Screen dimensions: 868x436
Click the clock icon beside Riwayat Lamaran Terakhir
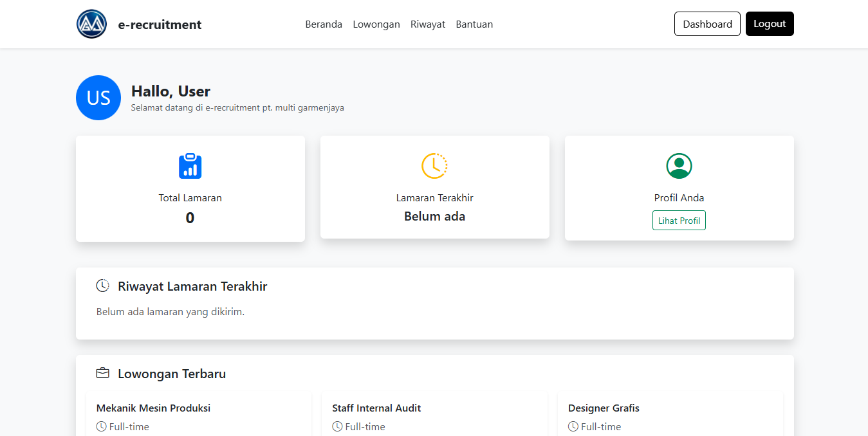(102, 286)
